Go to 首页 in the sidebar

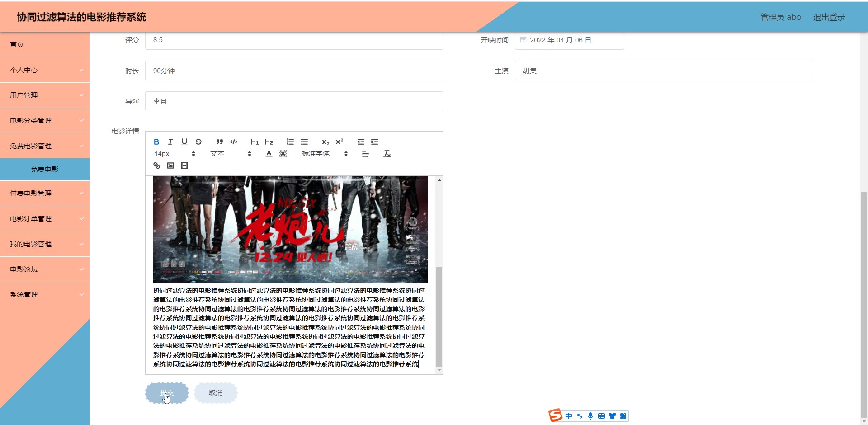(x=45, y=45)
